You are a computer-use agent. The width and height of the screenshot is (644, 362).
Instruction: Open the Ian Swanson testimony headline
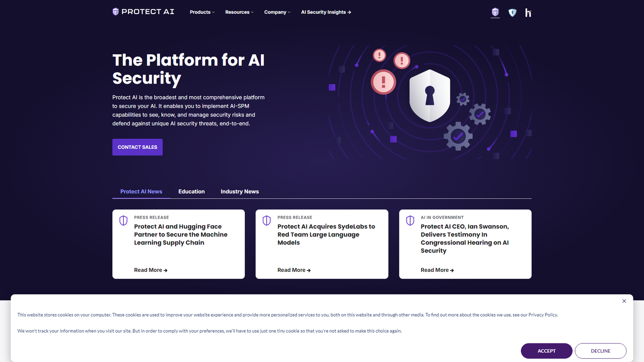(465, 239)
